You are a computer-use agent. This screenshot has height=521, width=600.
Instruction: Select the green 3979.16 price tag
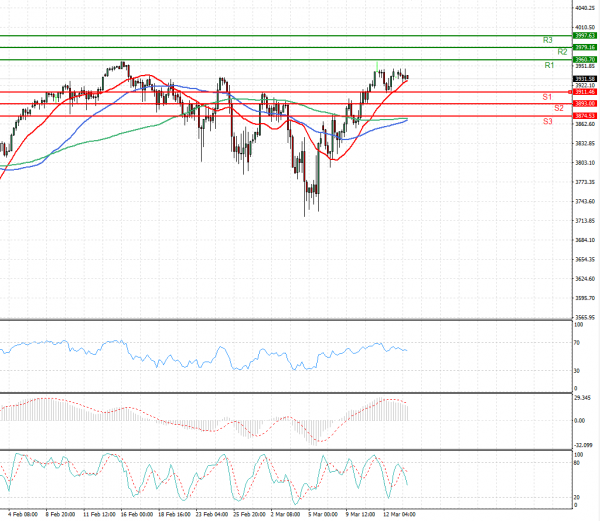click(x=585, y=47)
